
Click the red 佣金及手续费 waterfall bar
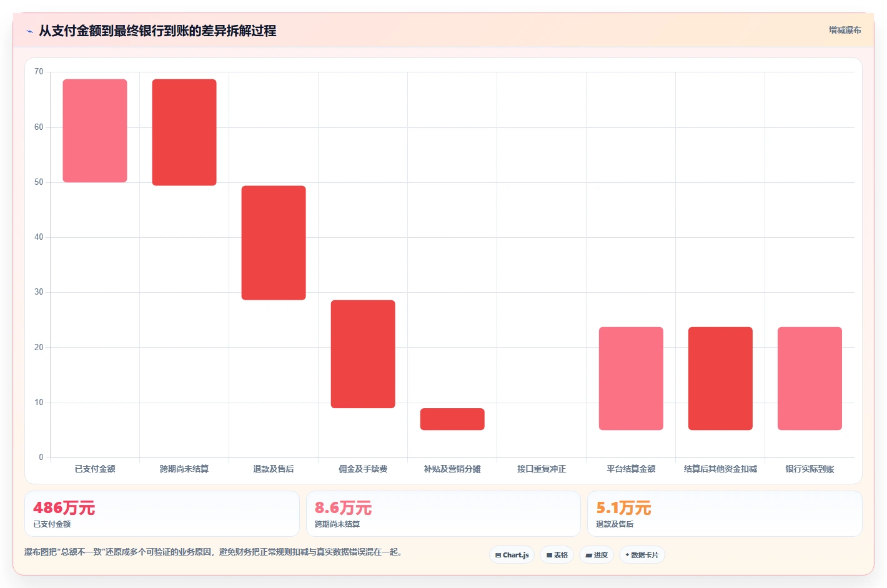pyautogui.click(x=363, y=354)
